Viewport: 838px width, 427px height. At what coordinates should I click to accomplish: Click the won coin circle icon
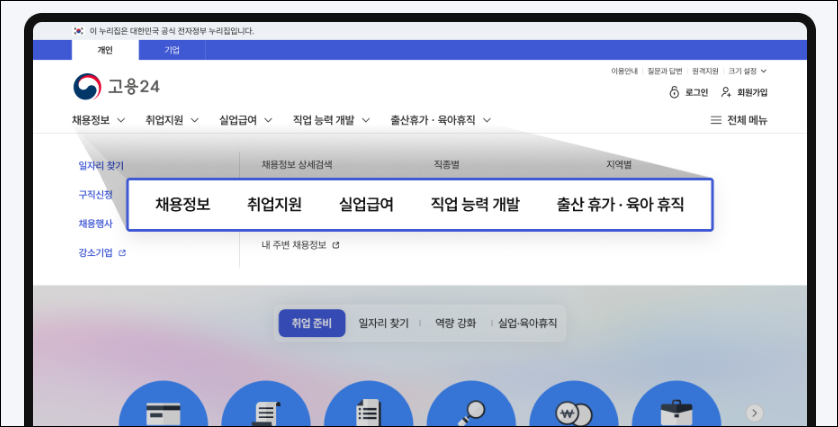click(x=573, y=403)
